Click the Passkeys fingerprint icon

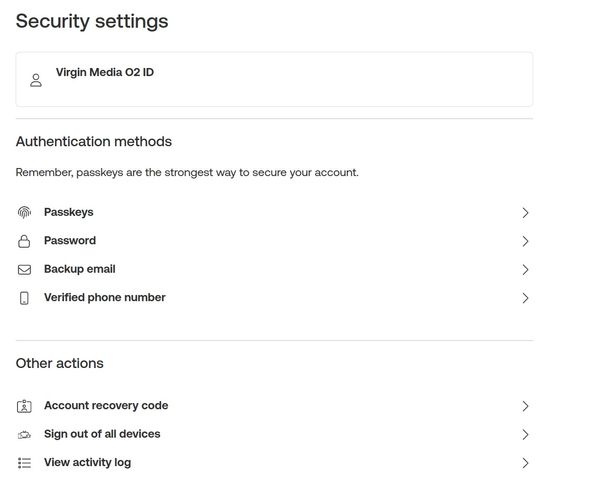[24, 212]
